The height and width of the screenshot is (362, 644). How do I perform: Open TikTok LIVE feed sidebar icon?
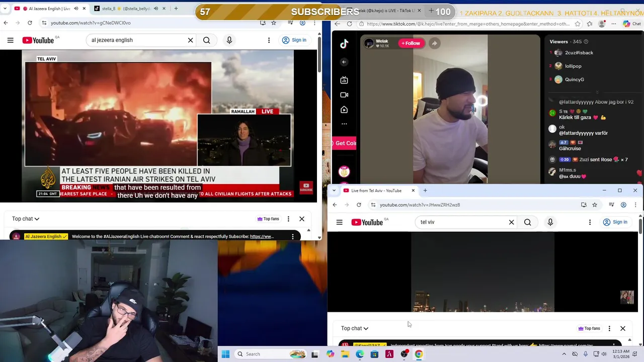coord(344,80)
